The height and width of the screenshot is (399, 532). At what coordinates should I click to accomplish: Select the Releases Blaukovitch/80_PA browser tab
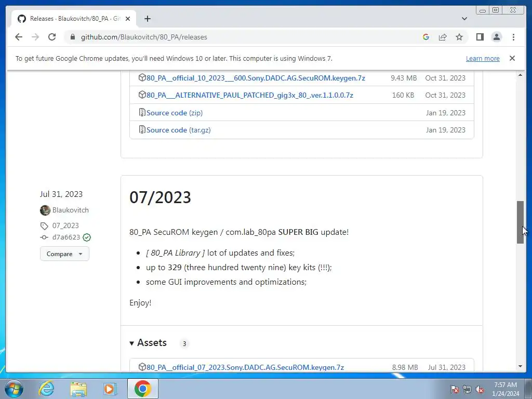[74, 19]
